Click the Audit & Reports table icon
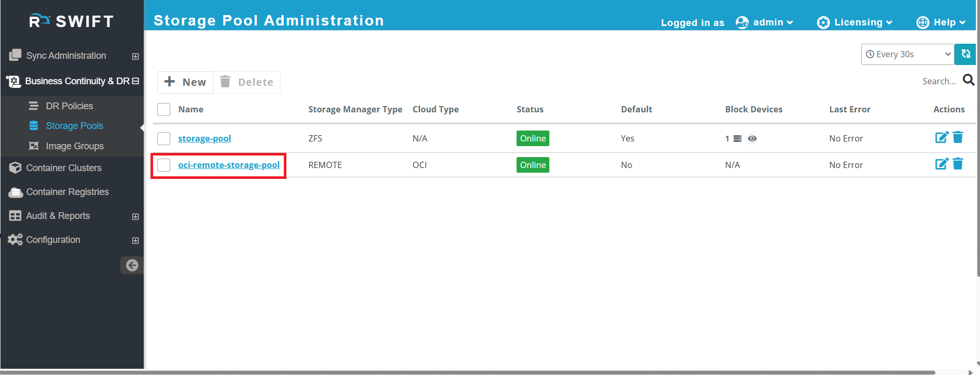Image resolution: width=980 pixels, height=375 pixels. tap(15, 215)
